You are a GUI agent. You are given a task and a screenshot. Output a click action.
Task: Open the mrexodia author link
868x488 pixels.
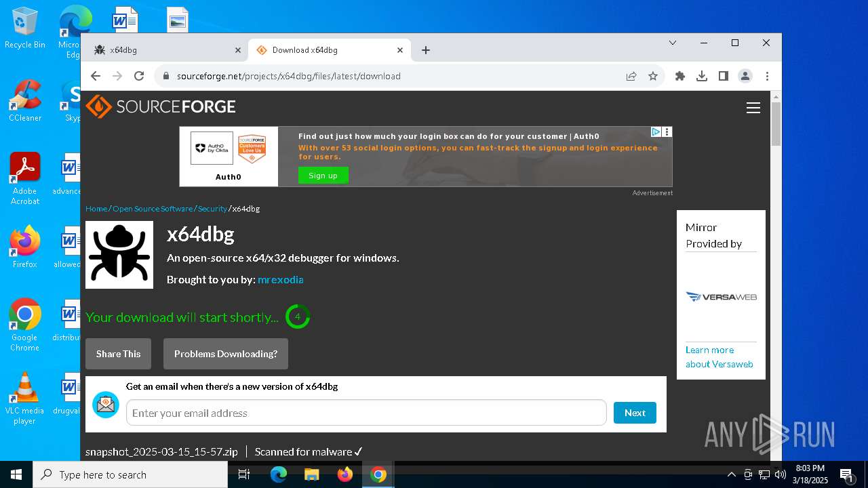[280, 279]
